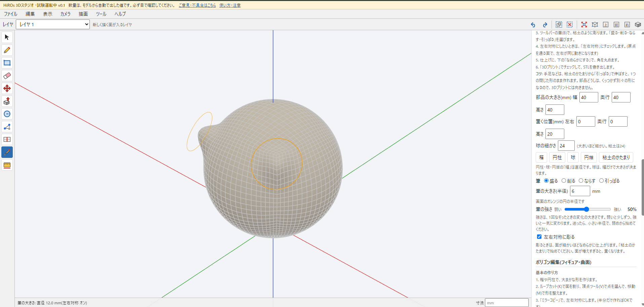Select the vertex edit tool
This screenshot has height=307, width=644.
pos(7,127)
